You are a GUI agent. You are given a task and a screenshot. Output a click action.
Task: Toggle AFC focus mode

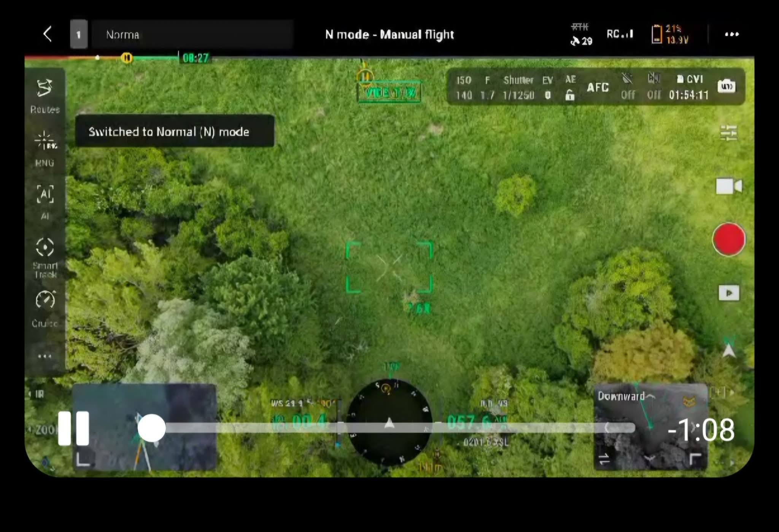pos(598,87)
